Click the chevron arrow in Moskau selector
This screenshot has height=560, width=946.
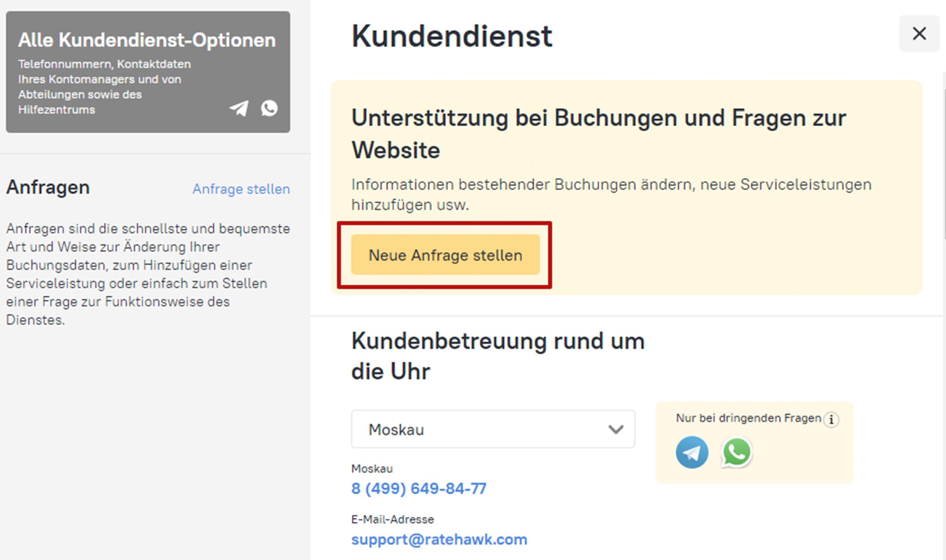pyautogui.click(x=616, y=429)
